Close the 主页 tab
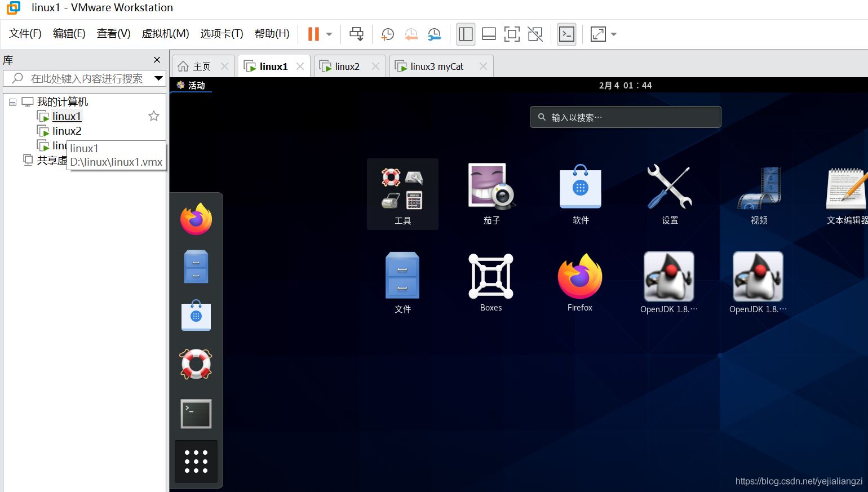Image resolution: width=868 pixels, height=492 pixels. (x=225, y=67)
